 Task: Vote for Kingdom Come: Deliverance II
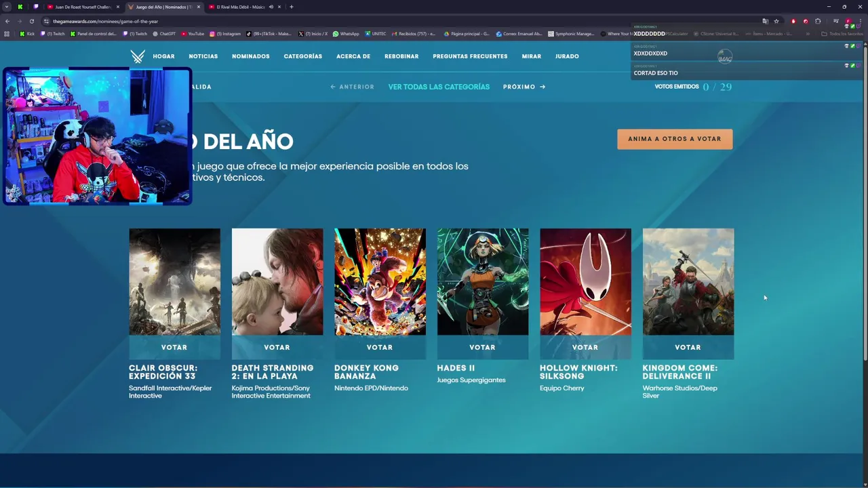pyautogui.click(x=688, y=347)
